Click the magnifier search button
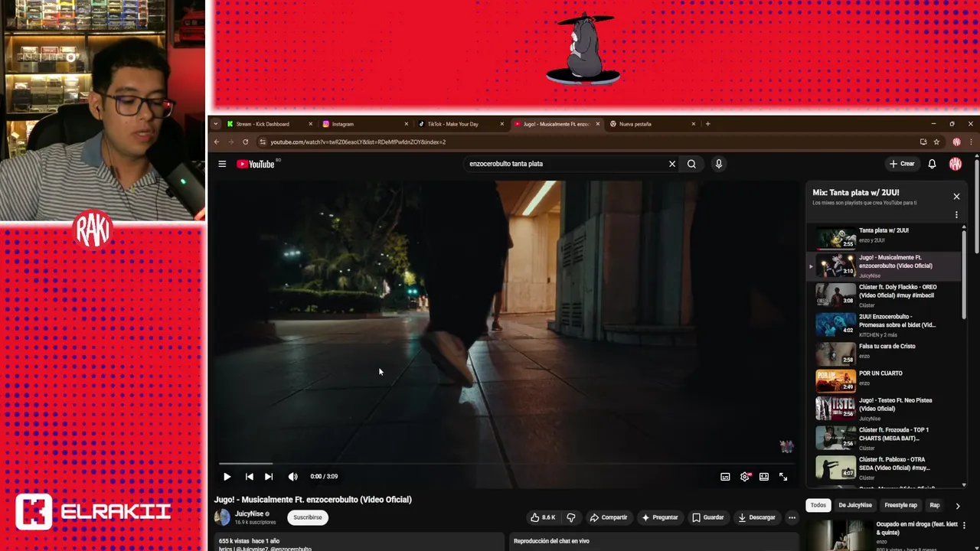 [691, 164]
